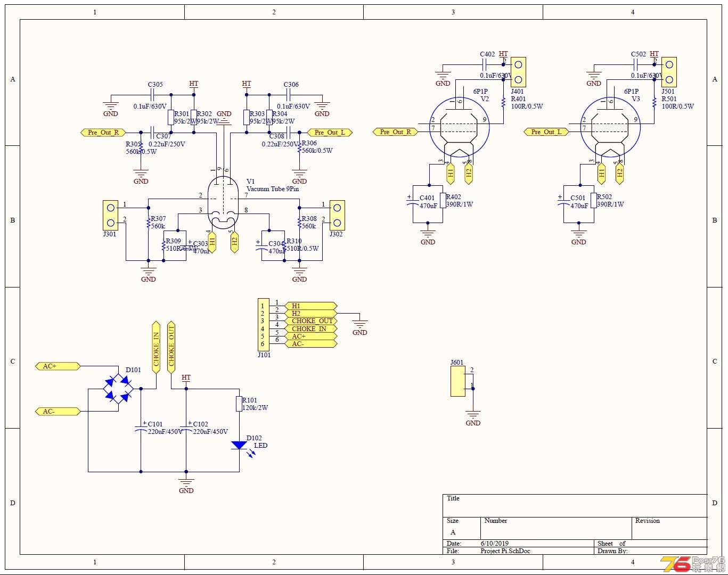Select the C402 capacitor symbol
The image size is (728, 575).
[x=485, y=64]
